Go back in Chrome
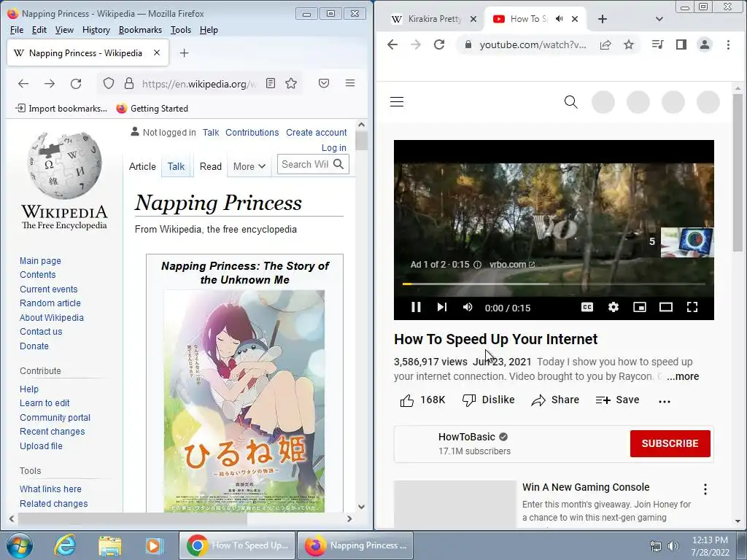The image size is (747, 560). [392, 44]
